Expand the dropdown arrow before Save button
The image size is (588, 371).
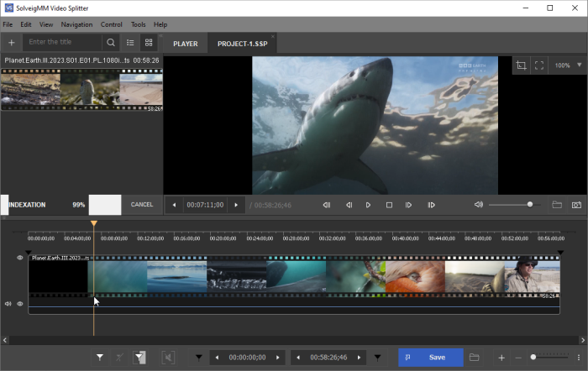pos(377,358)
